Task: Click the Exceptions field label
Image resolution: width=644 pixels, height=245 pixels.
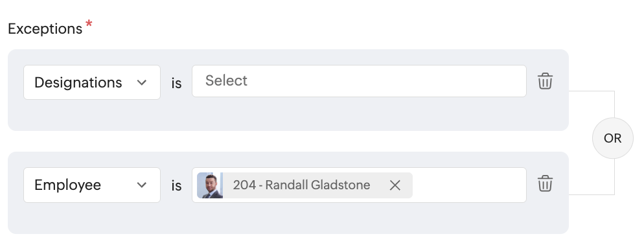Action: (45, 29)
